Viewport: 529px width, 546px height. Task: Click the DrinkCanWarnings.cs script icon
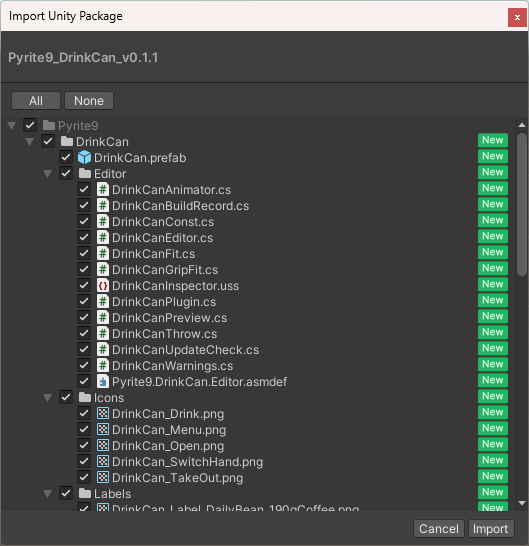point(102,366)
